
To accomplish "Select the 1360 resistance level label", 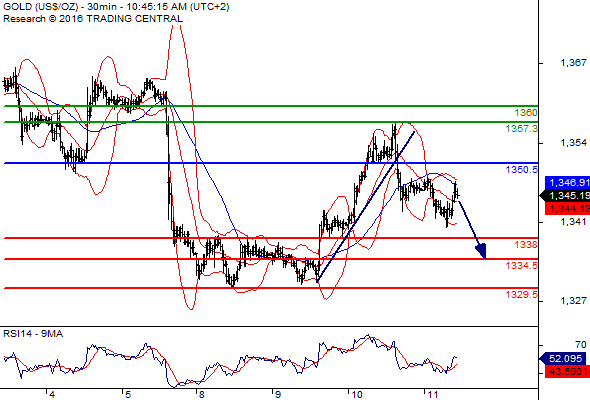I will [x=526, y=113].
